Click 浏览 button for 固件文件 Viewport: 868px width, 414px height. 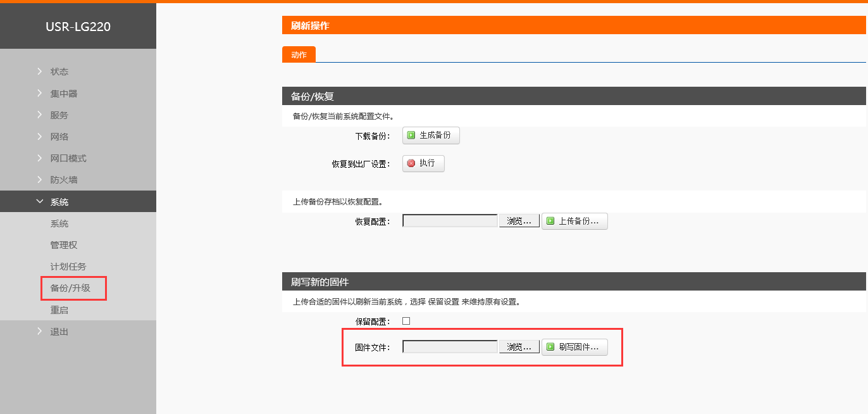pyautogui.click(x=519, y=347)
